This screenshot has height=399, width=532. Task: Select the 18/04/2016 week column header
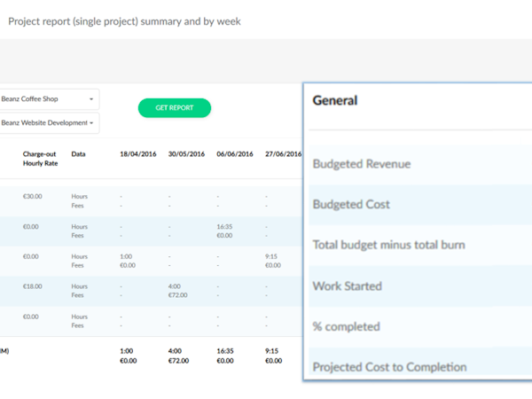137,154
